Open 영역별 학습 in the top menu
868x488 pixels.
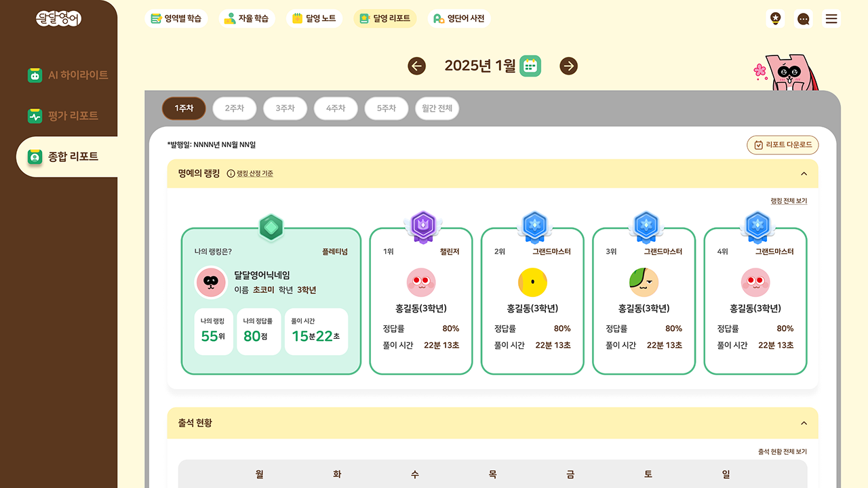[x=176, y=19]
